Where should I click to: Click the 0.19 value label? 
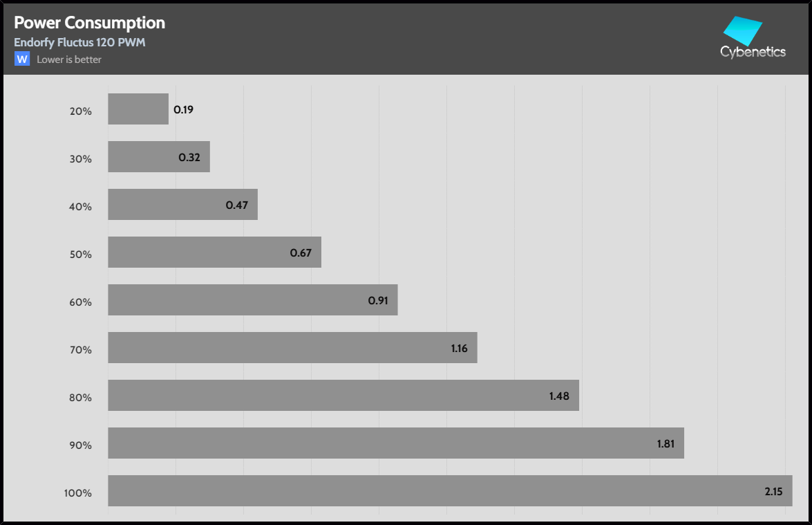coord(183,109)
